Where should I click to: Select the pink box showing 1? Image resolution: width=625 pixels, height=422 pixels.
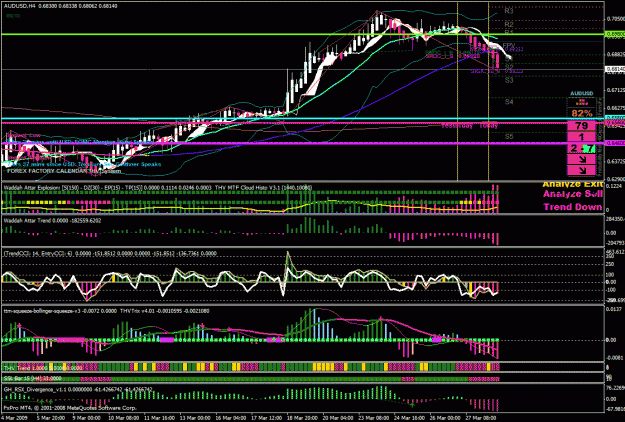(x=582, y=137)
